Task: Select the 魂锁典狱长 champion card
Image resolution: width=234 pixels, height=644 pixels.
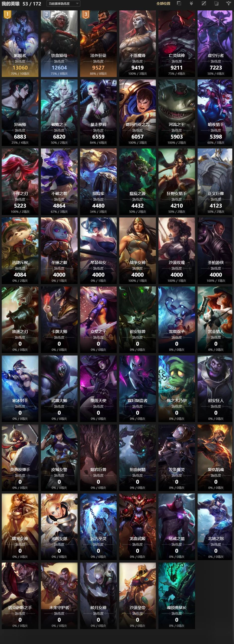Action: click(x=177, y=596)
